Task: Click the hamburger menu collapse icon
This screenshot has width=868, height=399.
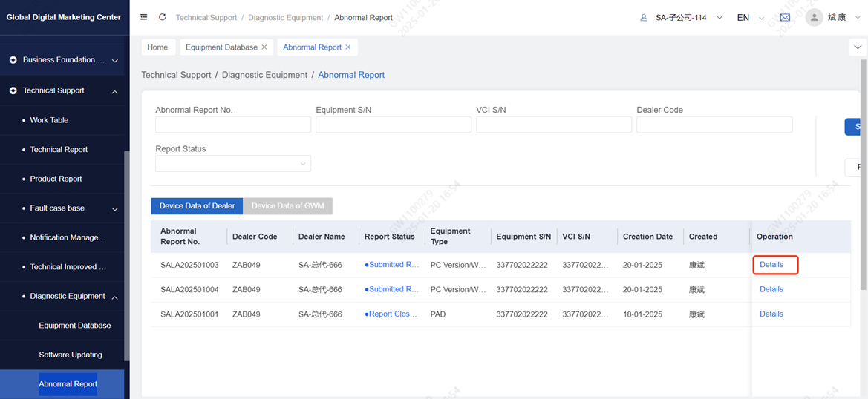Action: pyautogui.click(x=144, y=17)
